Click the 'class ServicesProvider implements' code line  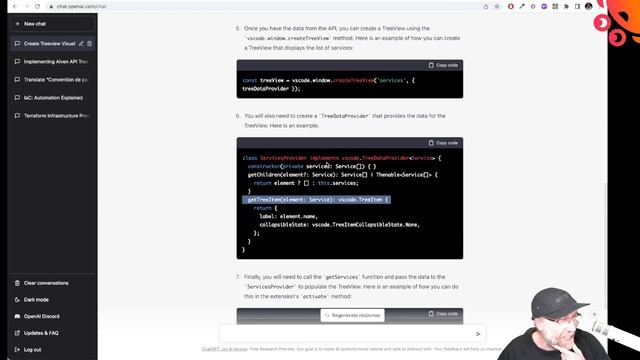[342, 158]
